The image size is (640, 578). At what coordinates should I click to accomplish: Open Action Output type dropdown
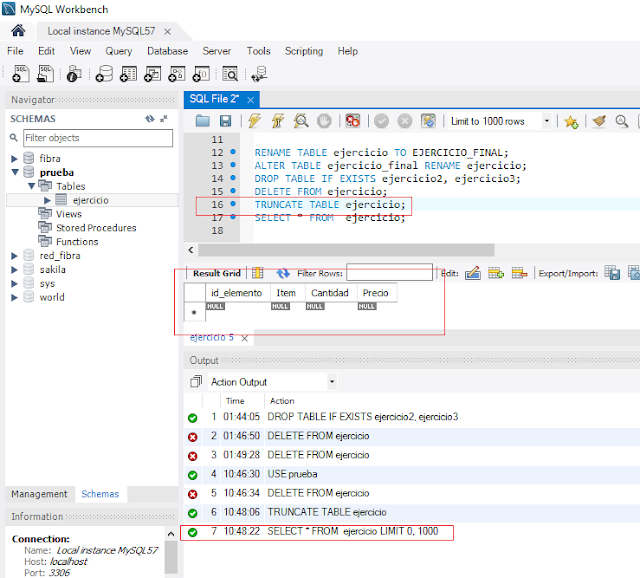tap(332, 382)
